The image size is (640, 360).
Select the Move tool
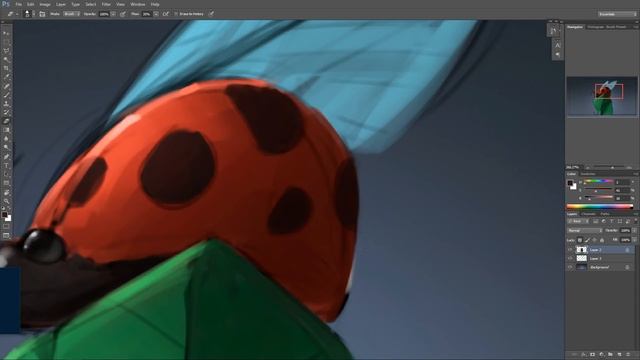point(6,33)
